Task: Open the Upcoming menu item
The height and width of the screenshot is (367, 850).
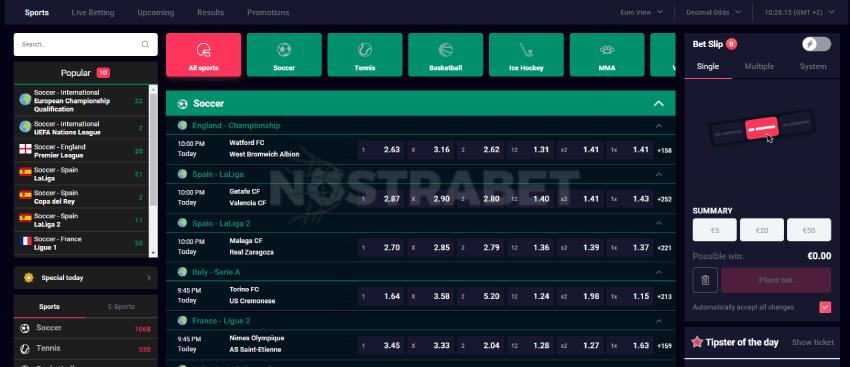Action: point(156,12)
